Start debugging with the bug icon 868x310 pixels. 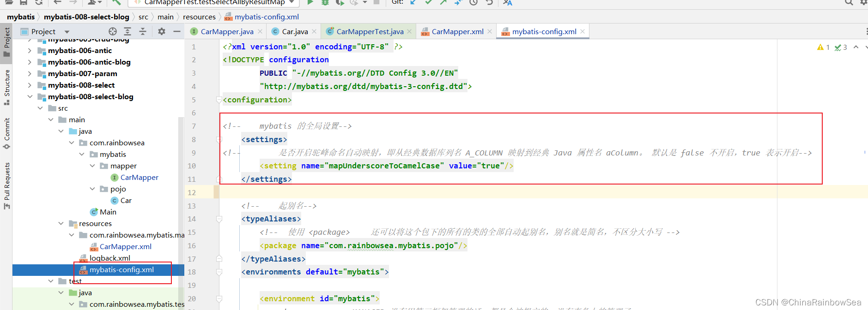pyautogui.click(x=325, y=2)
